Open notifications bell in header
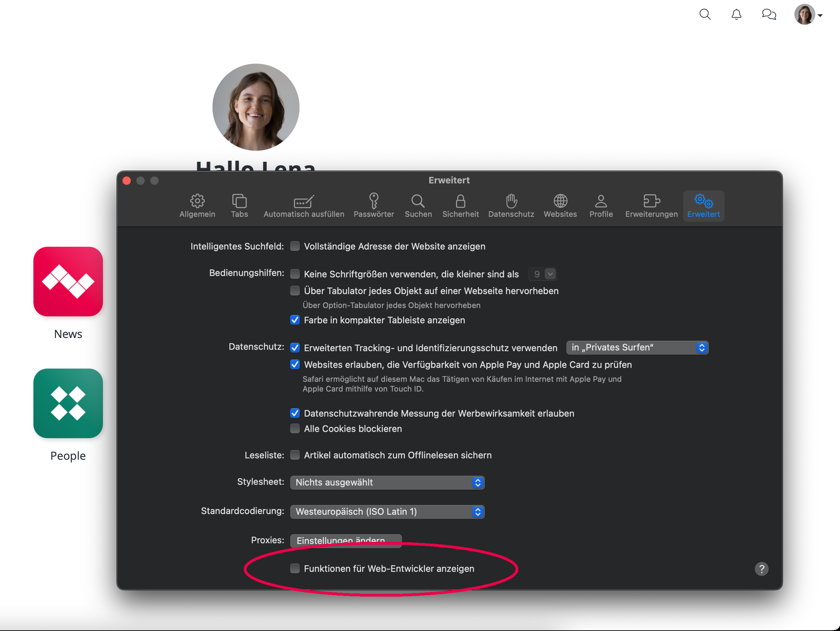Viewport: 840px width, 631px height. tap(736, 14)
